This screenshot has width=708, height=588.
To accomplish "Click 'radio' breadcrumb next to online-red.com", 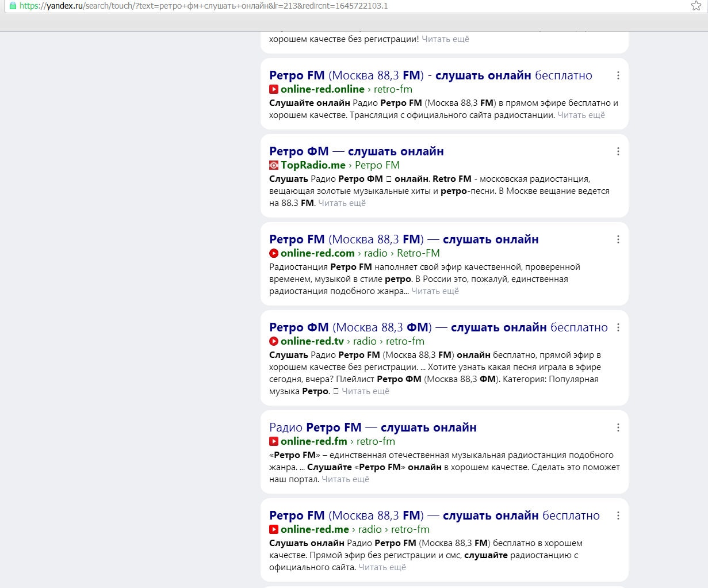I will click(376, 253).
